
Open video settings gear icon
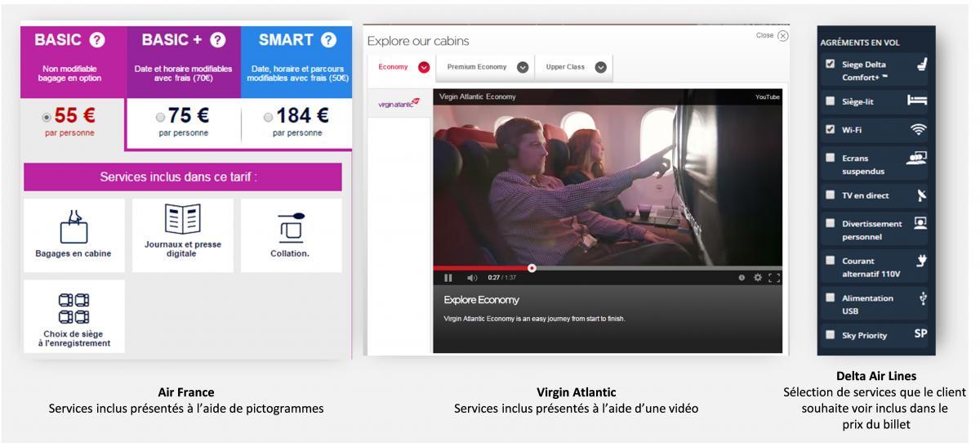(x=758, y=278)
